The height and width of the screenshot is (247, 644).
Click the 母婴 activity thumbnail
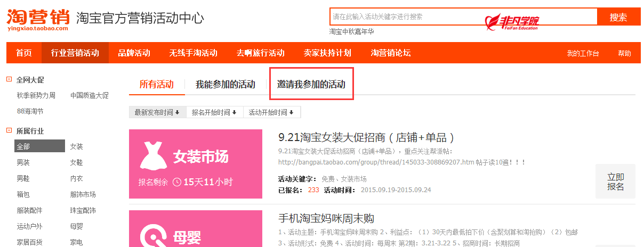[196, 228]
